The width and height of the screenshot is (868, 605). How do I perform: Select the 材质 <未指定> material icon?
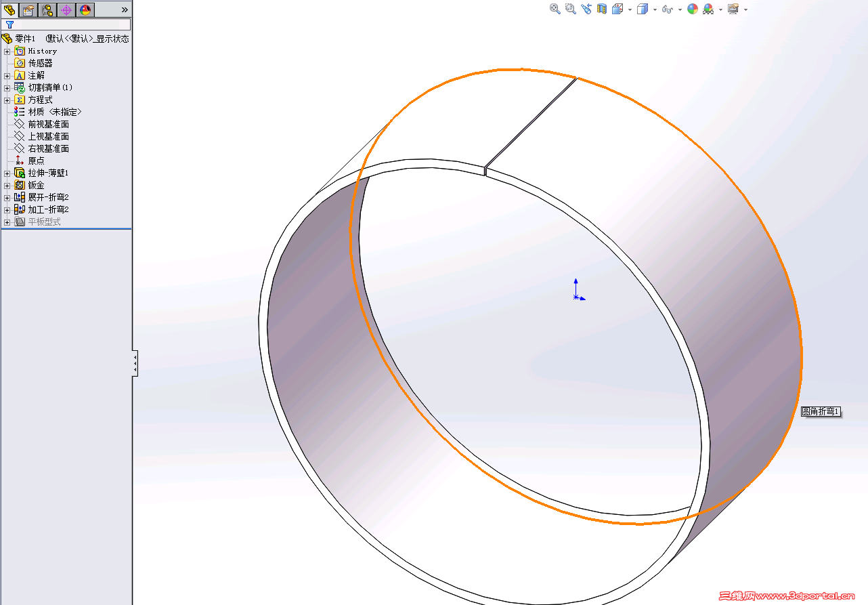tap(20, 112)
